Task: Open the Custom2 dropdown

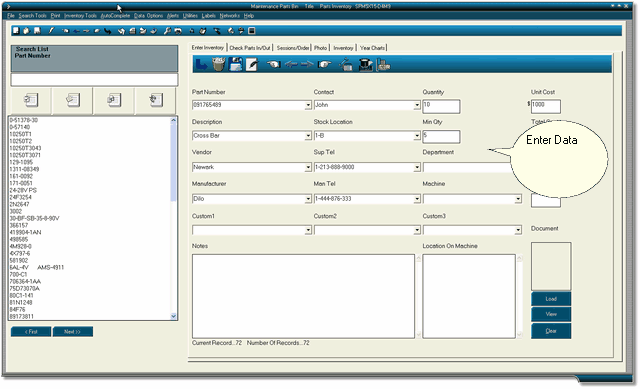Action: click(x=417, y=231)
